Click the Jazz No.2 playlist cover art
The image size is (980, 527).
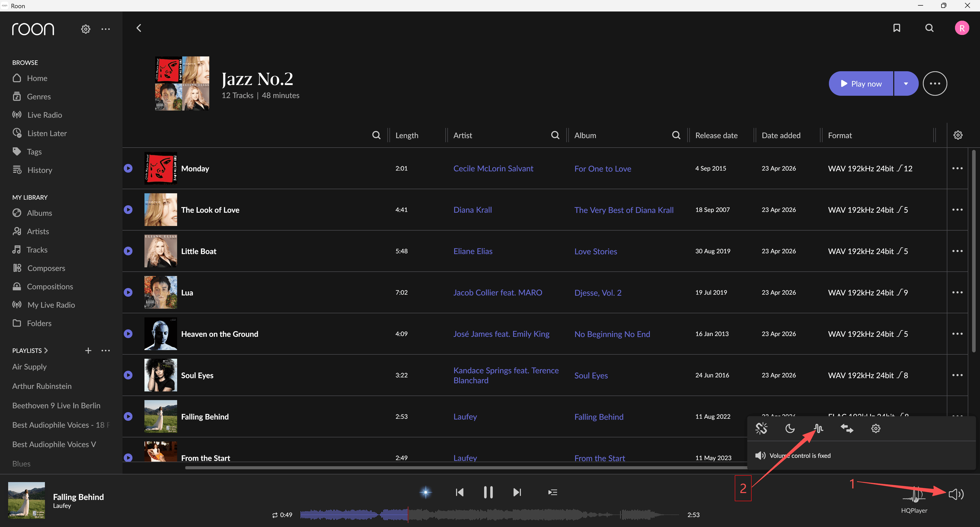point(182,83)
